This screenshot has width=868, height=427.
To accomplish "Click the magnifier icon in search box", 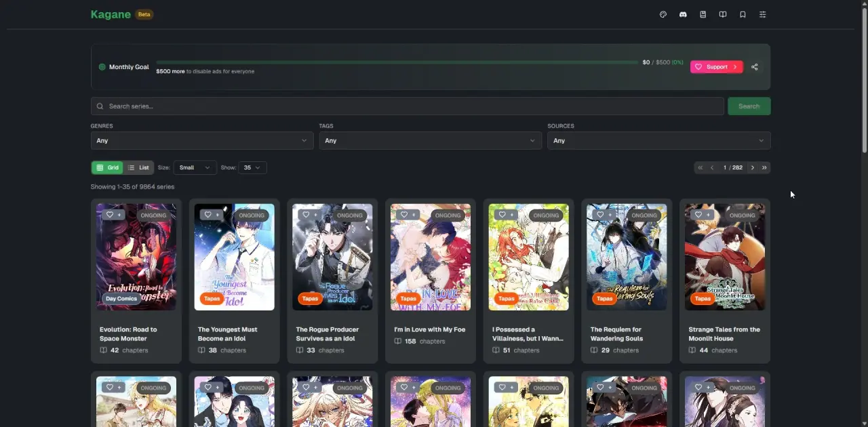I will coord(100,106).
